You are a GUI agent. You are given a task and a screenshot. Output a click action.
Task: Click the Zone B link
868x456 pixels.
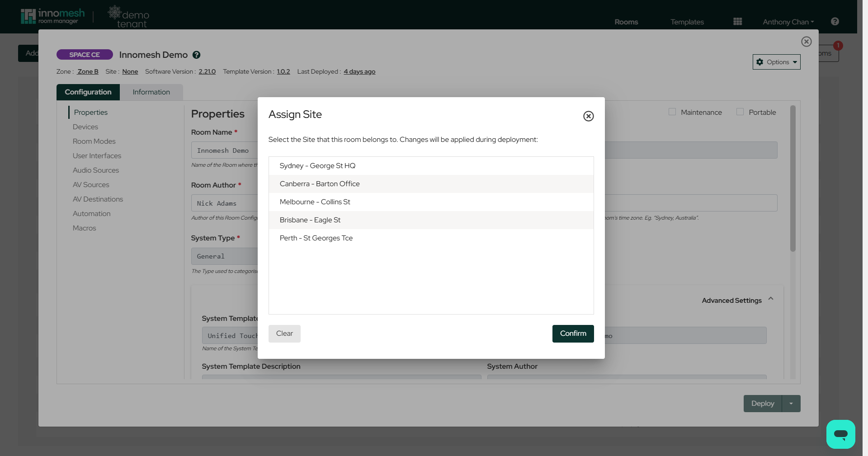click(x=88, y=71)
